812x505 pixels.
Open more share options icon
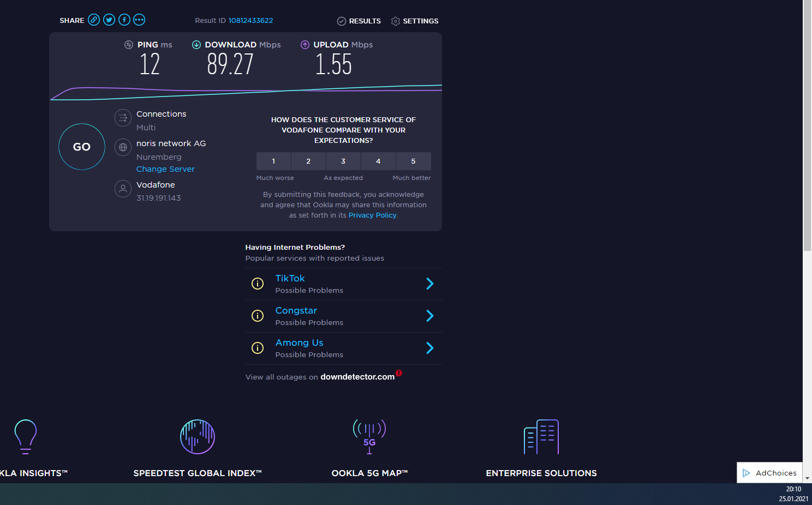point(139,20)
